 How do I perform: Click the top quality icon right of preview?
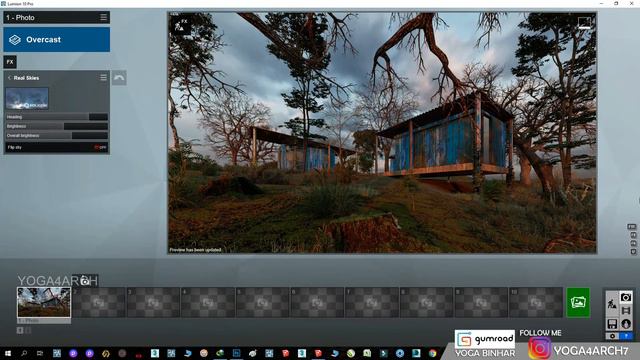(632, 227)
